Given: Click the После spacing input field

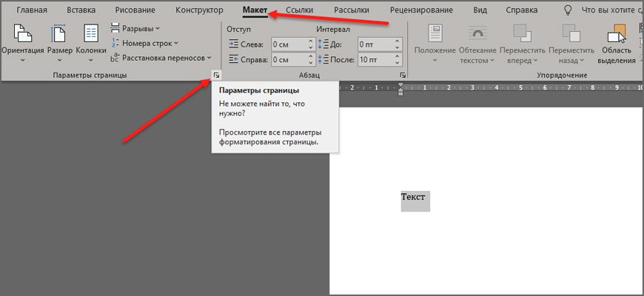Looking at the screenshot, I should (x=376, y=60).
